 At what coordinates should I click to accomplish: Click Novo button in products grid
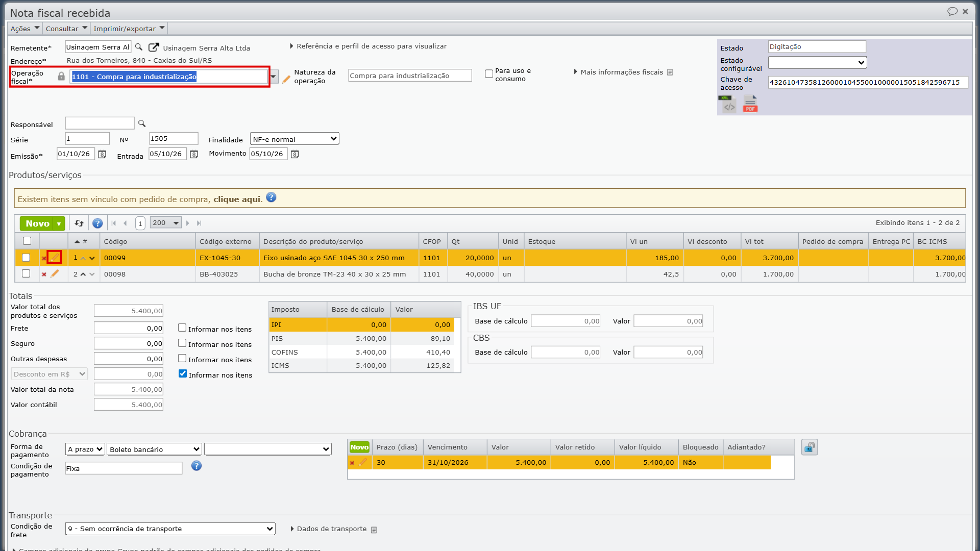click(37, 223)
